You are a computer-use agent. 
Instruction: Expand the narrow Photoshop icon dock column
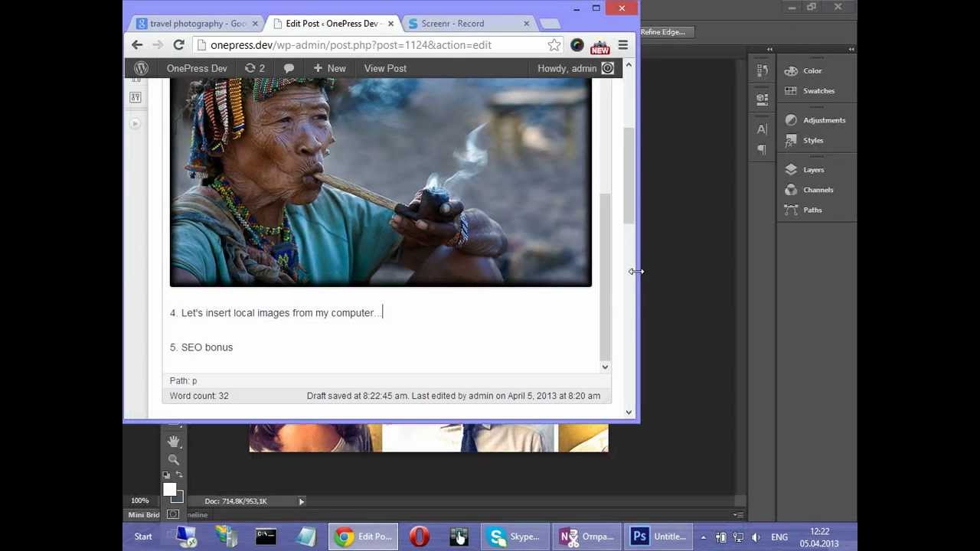point(769,50)
